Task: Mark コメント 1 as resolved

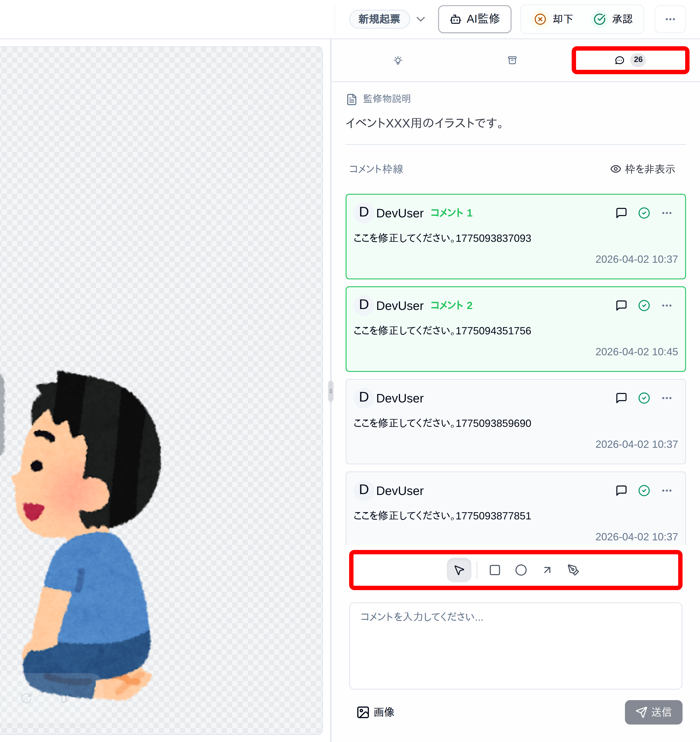Action: click(x=644, y=213)
